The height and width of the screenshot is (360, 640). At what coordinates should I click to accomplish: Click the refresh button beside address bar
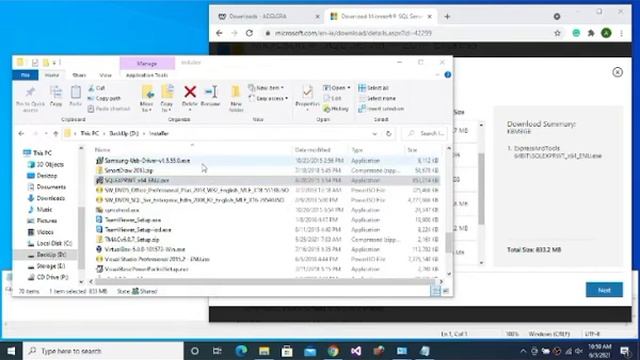click(x=389, y=133)
